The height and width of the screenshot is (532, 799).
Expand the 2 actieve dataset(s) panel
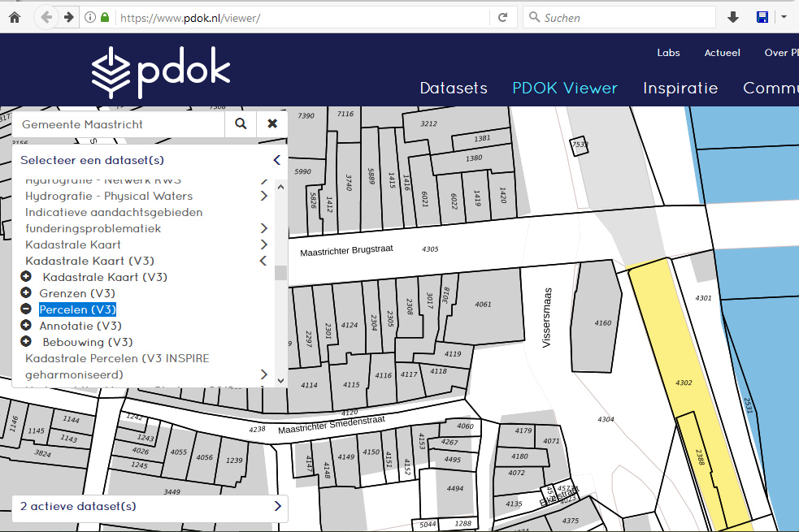(x=277, y=506)
